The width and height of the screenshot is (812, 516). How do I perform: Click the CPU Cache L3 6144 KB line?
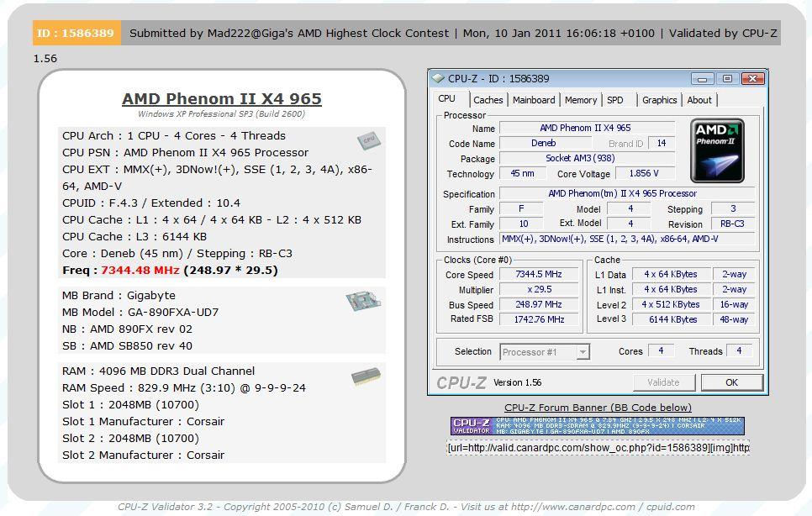pos(134,236)
